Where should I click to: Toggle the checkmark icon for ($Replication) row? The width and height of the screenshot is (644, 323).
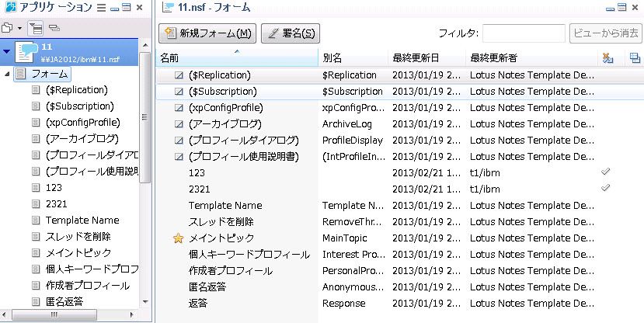tap(179, 75)
